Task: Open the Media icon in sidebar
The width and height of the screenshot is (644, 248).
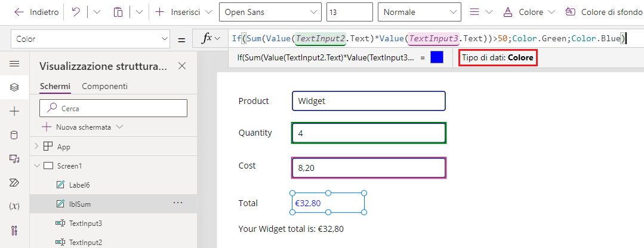Action: tap(14, 159)
